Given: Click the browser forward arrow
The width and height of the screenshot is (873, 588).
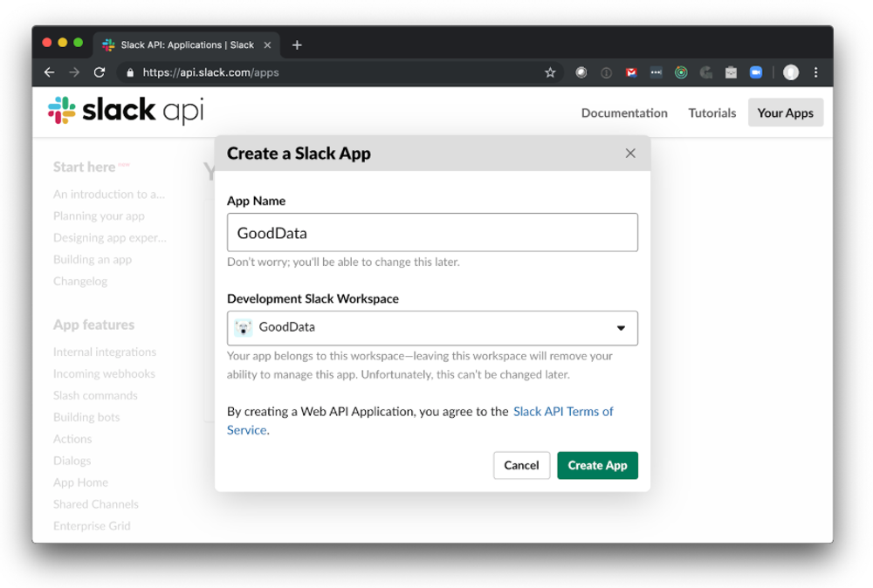Looking at the screenshot, I should 74,72.
